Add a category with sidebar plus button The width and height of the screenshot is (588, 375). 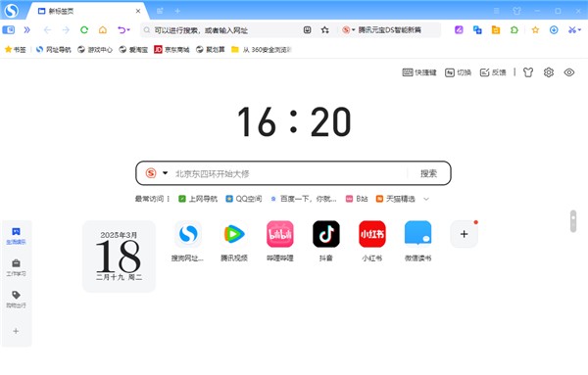(16, 331)
